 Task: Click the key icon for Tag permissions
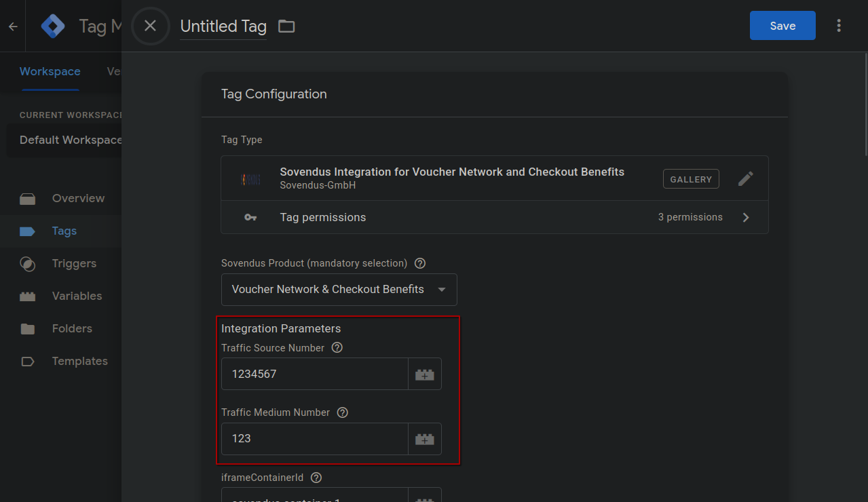[x=250, y=218]
